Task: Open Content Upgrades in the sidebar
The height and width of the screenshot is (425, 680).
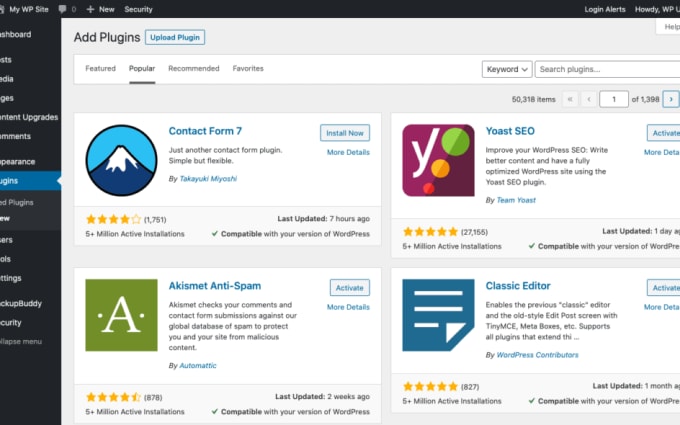Action: [x=30, y=117]
